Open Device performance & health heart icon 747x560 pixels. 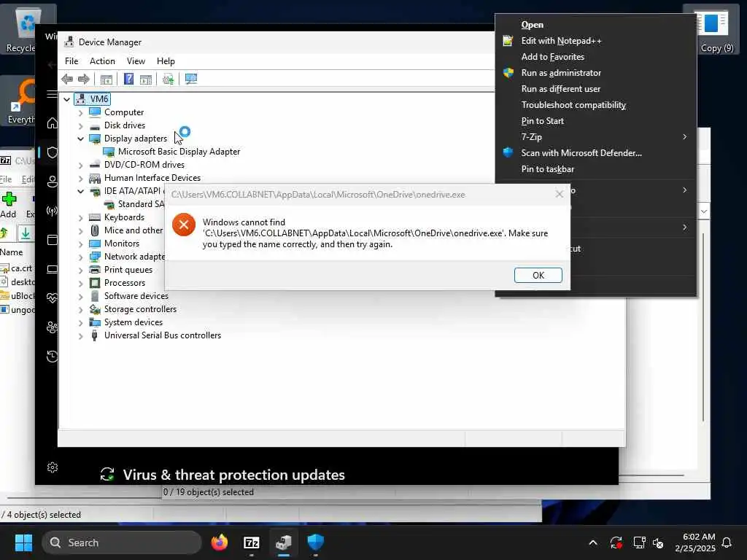[x=53, y=298]
